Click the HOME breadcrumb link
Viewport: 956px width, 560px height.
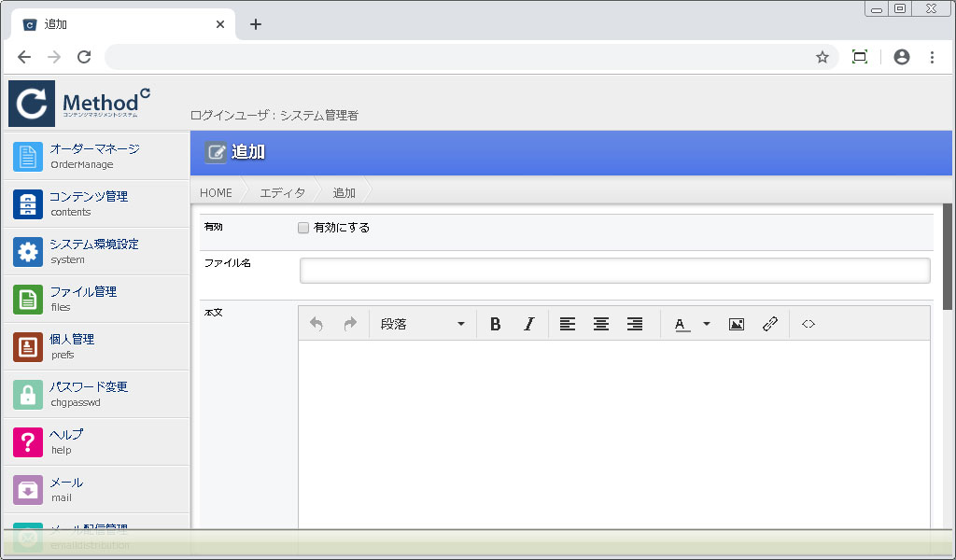tap(216, 193)
